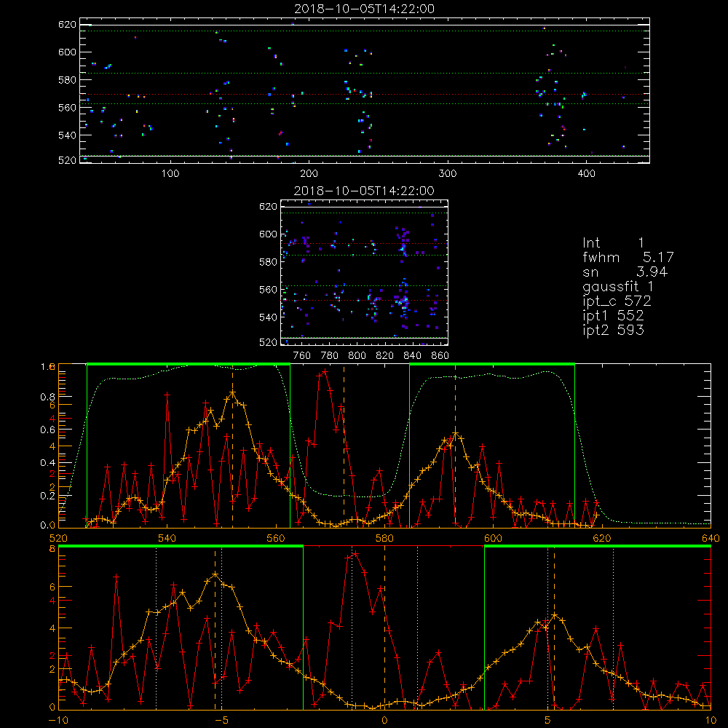Click x-axis label 860 of middle plot

pyautogui.click(x=440, y=356)
